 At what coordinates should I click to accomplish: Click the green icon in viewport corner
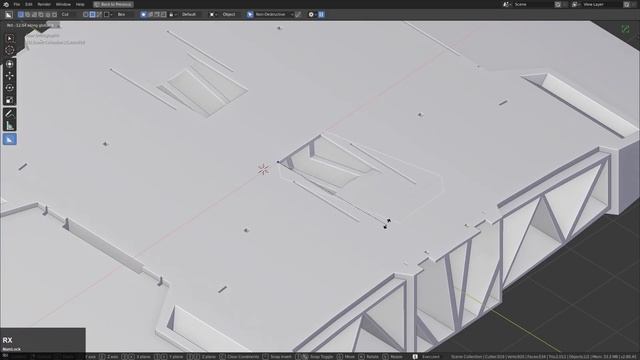pyautogui.click(x=625, y=29)
